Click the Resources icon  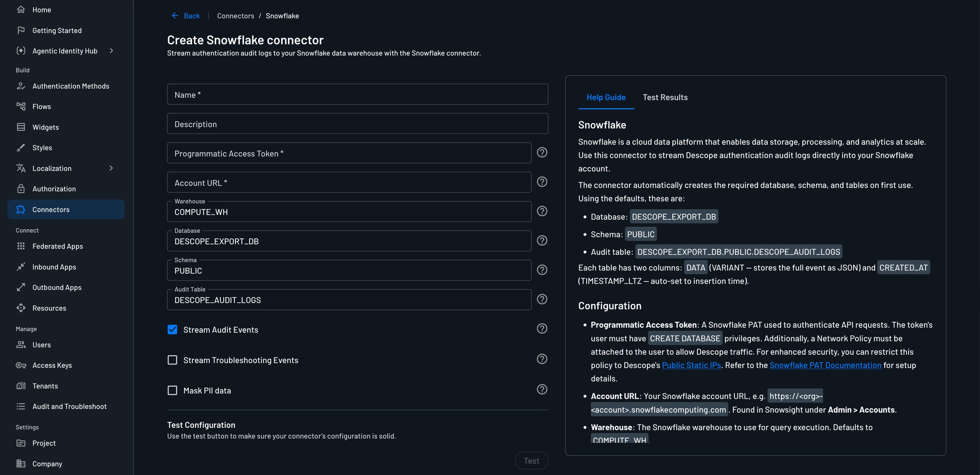(21, 308)
